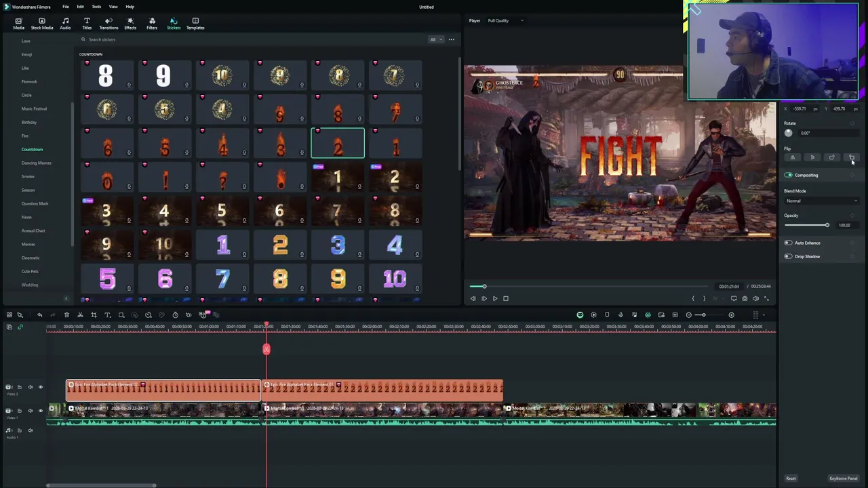The height and width of the screenshot is (488, 868).
Task: Open the Blend Mode Normal dropdown
Action: pos(821,201)
